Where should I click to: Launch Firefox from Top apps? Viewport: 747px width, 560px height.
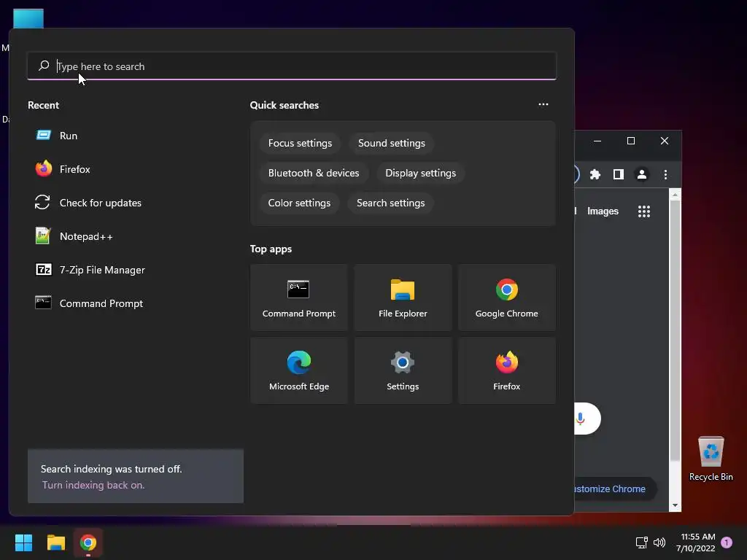[x=507, y=370]
